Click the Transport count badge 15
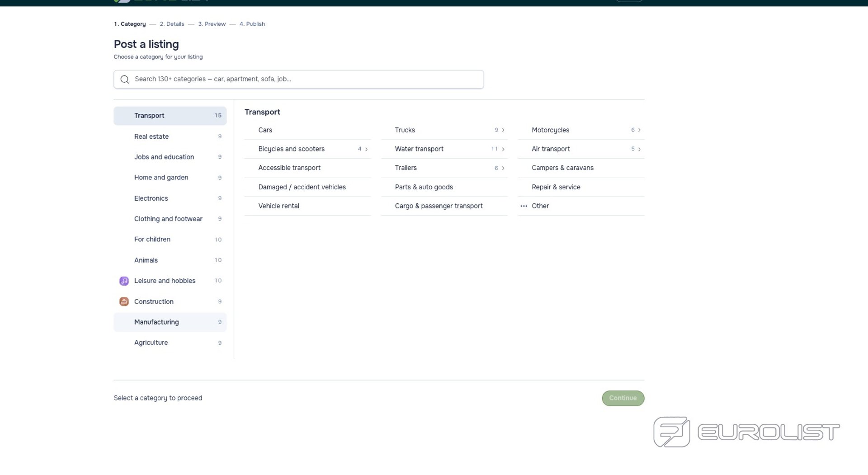This screenshot has height=475, width=868. pyautogui.click(x=218, y=116)
